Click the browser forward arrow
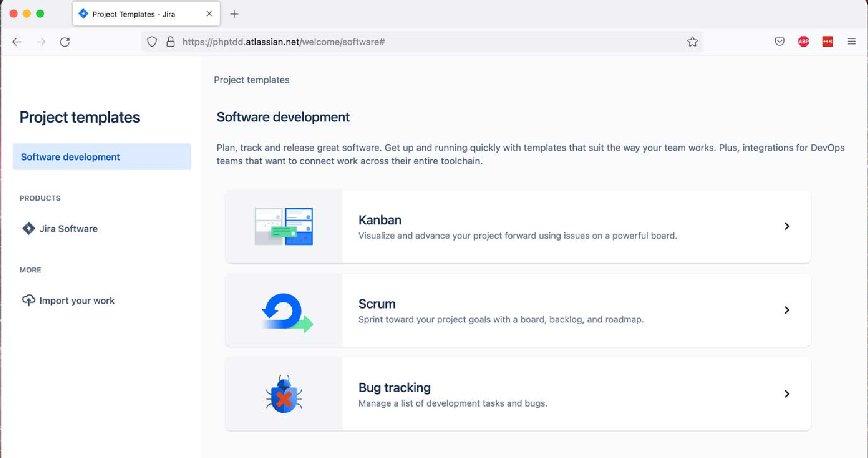This screenshot has height=458, width=868. click(41, 42)
